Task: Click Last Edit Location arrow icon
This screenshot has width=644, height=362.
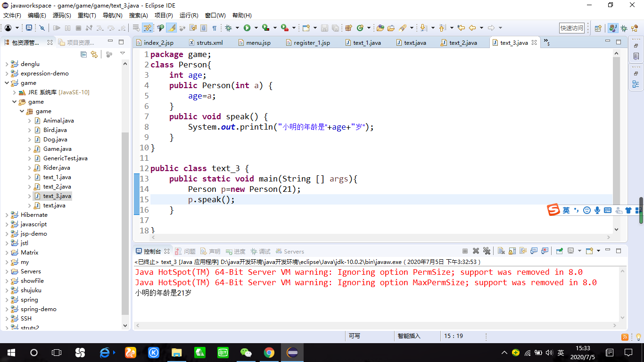Action: 461,28
